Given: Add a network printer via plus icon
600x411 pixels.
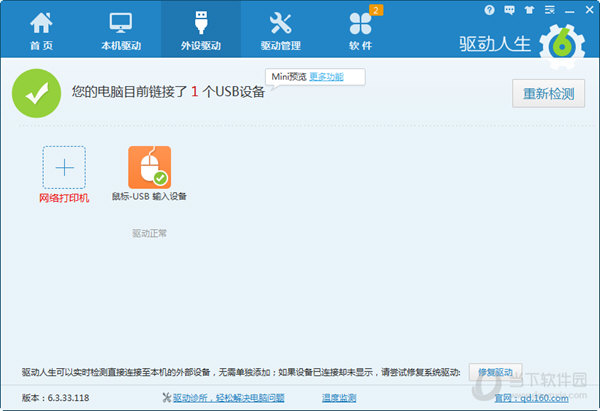Looking at the screenshot, I should (64, 167).
